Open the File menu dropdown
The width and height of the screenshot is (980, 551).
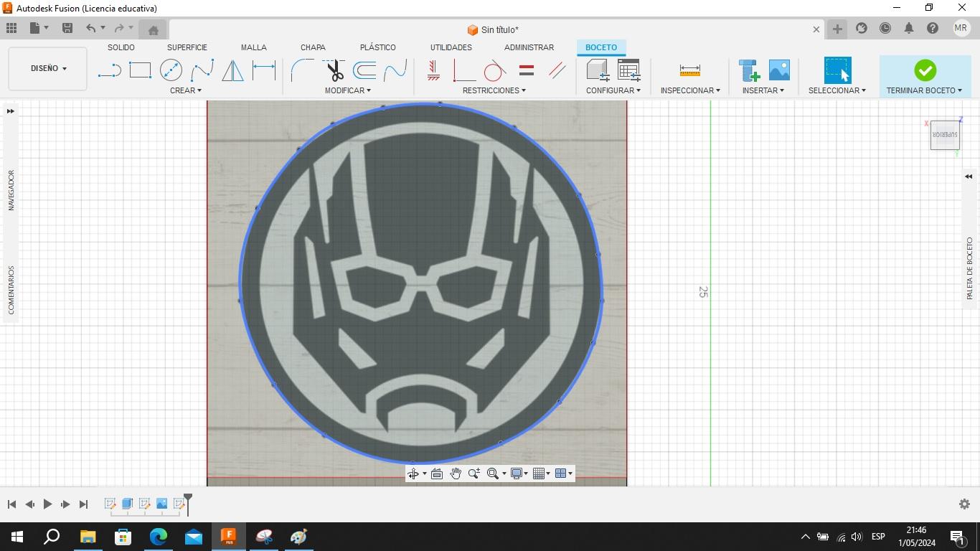tap(39, 28)
